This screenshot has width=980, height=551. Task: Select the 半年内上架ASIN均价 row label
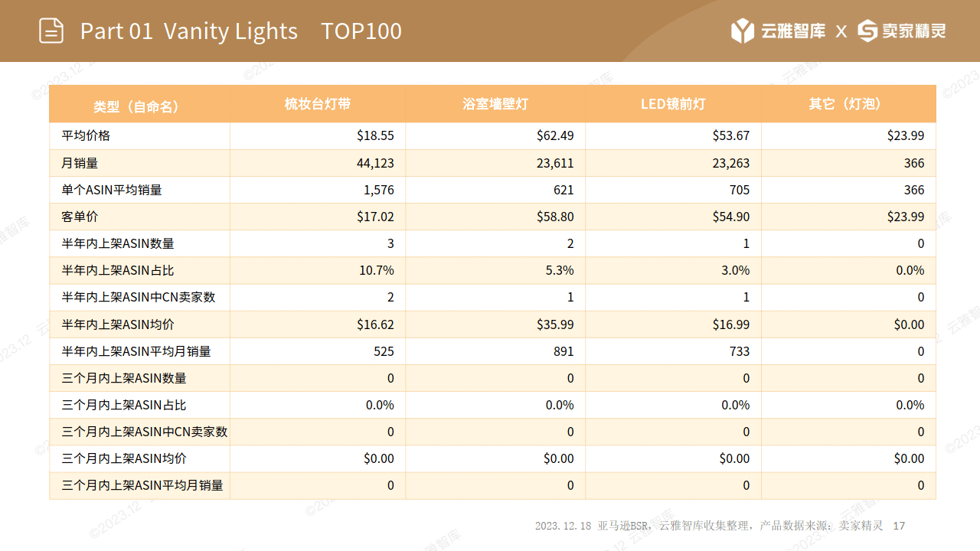118,324
